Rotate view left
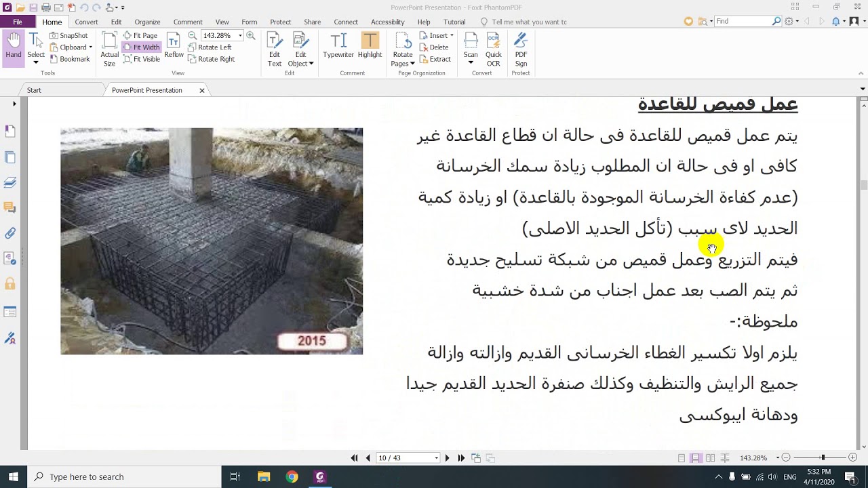 (x=210, y=47)
